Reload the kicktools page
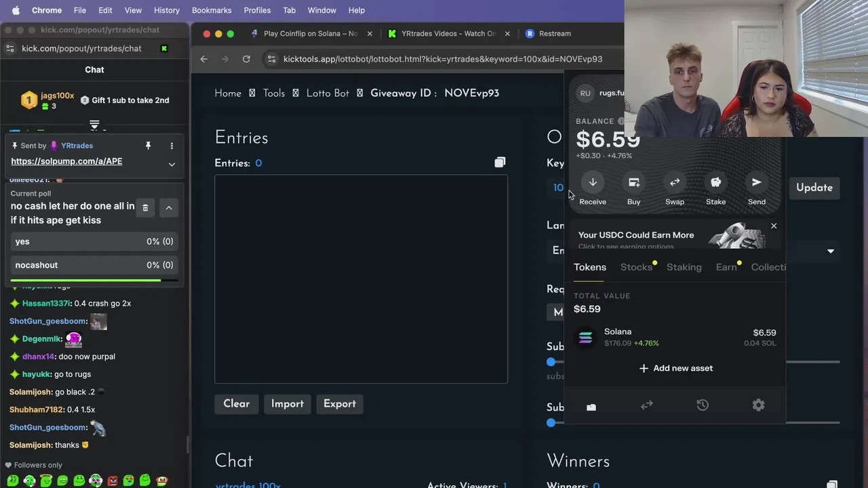The width and height of the screenshot is (868, 488). click(246, 59)
